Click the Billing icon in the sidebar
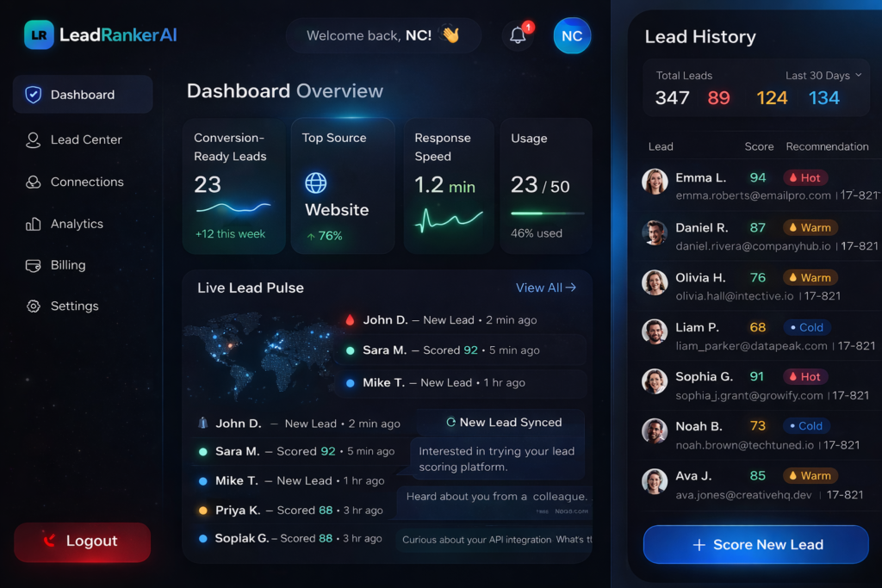 click(32, 265)
